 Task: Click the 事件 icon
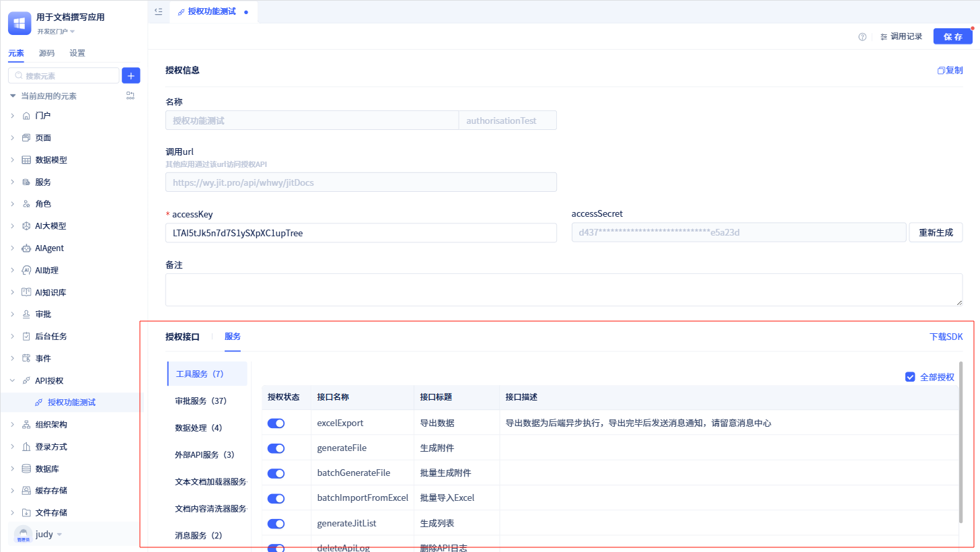coord(26,358)
